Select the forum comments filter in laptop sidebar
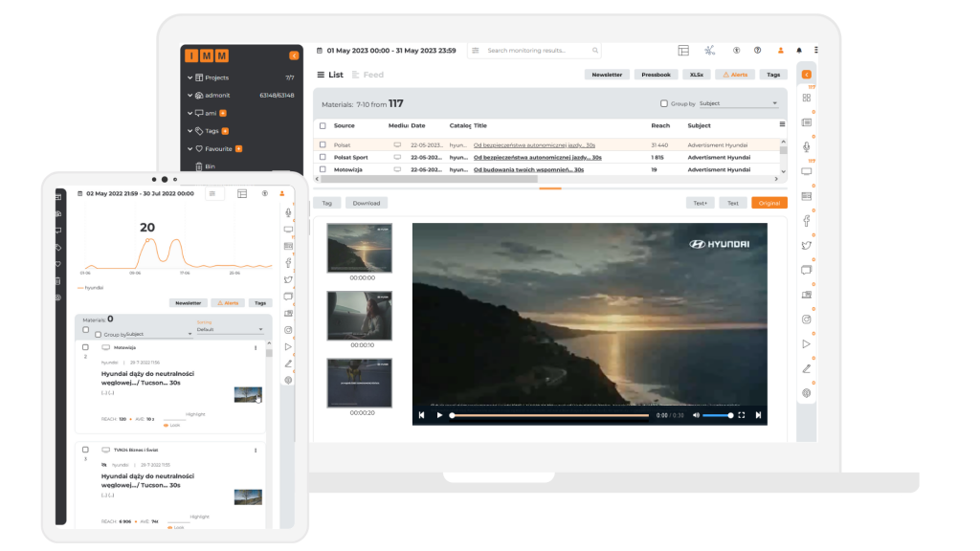980x551 pixels. click(806, 270)
